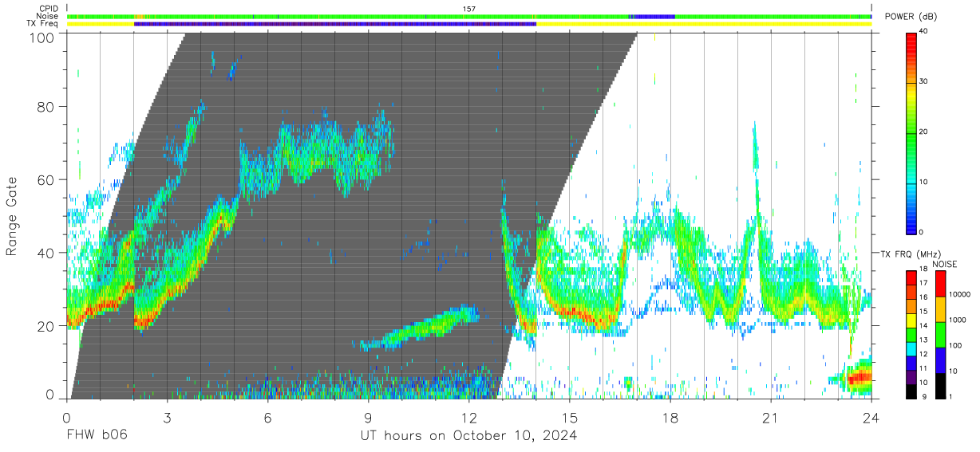980x452 pixels.
Task: Click the 1000 label on noise scale
Action: (958, 320)
